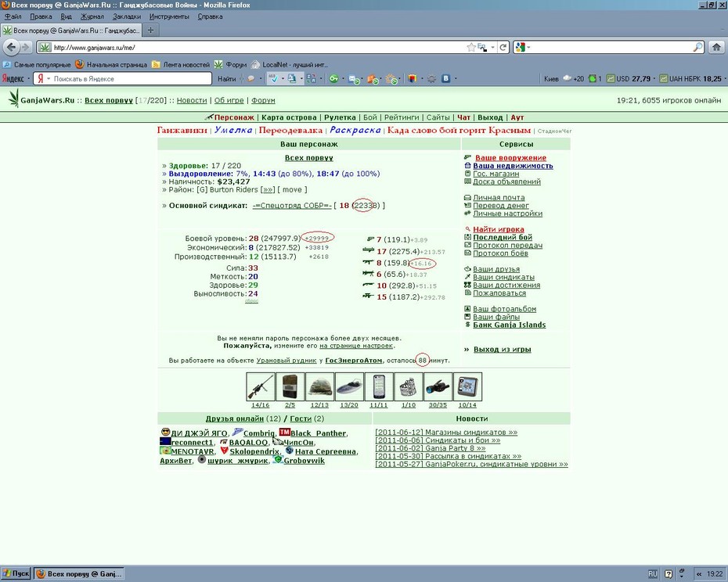Open the USD 27,79 exchange rate widget
This screenshot has width=728, height=582.
click(629, 79)
